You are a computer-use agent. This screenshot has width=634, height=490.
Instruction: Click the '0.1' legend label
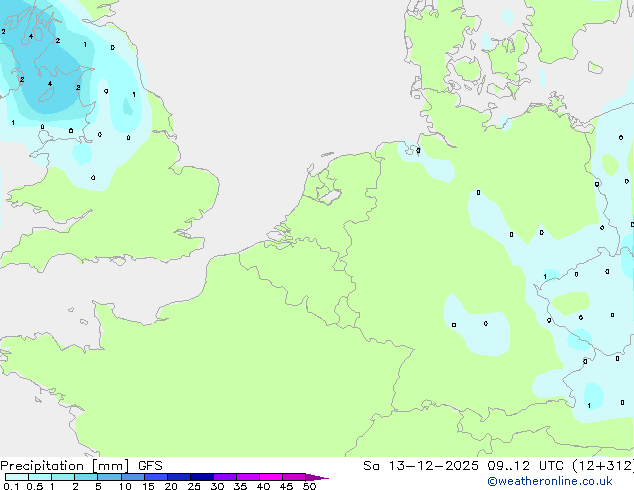coord(11,486)
